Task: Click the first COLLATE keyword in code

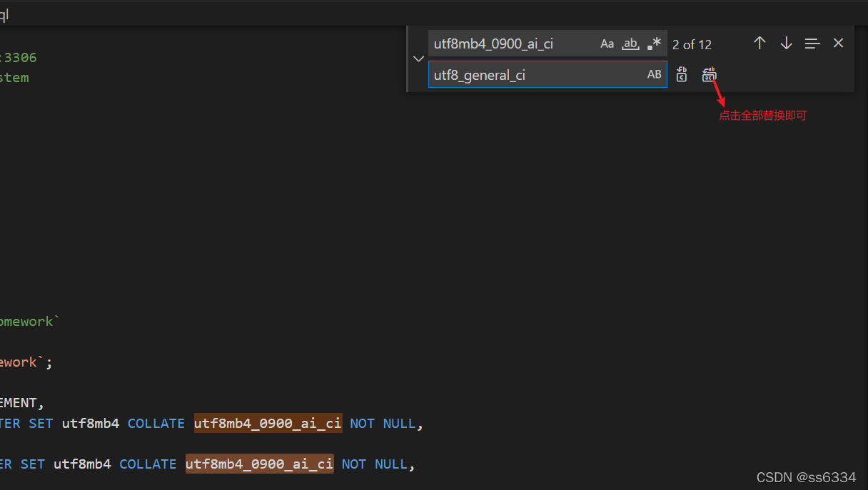Action: [x=156, y=424]
